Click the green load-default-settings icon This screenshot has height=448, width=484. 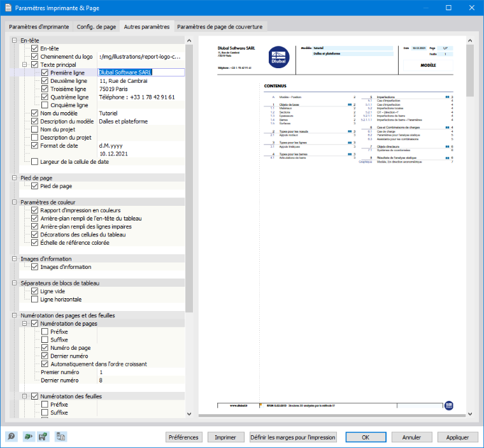coord(28,437)
